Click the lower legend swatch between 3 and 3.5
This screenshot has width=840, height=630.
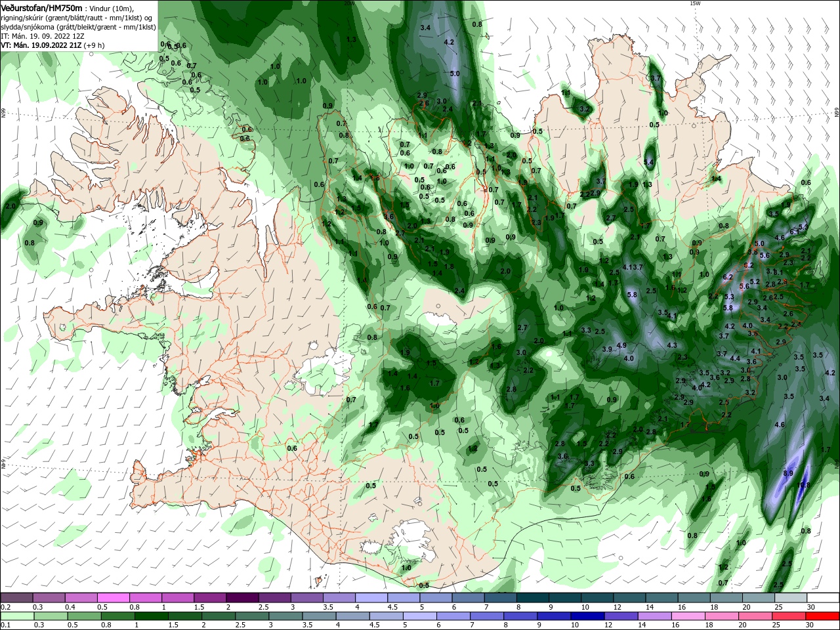(x=285, y=616)
